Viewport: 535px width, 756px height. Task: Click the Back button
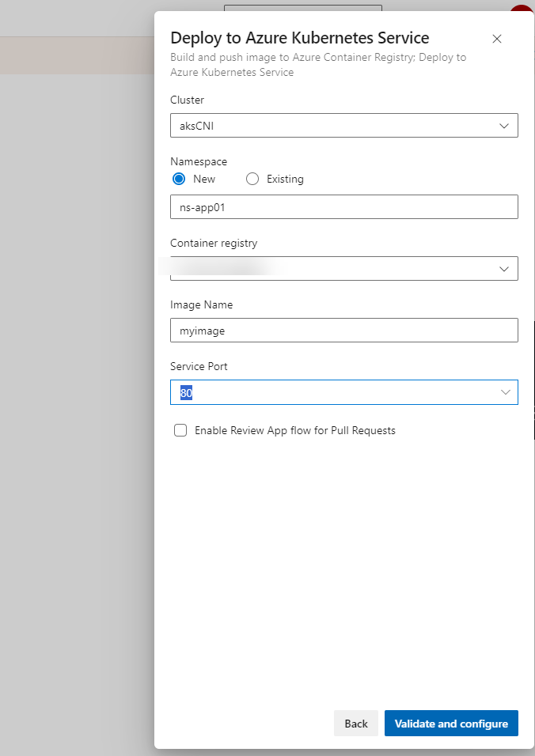356,724
